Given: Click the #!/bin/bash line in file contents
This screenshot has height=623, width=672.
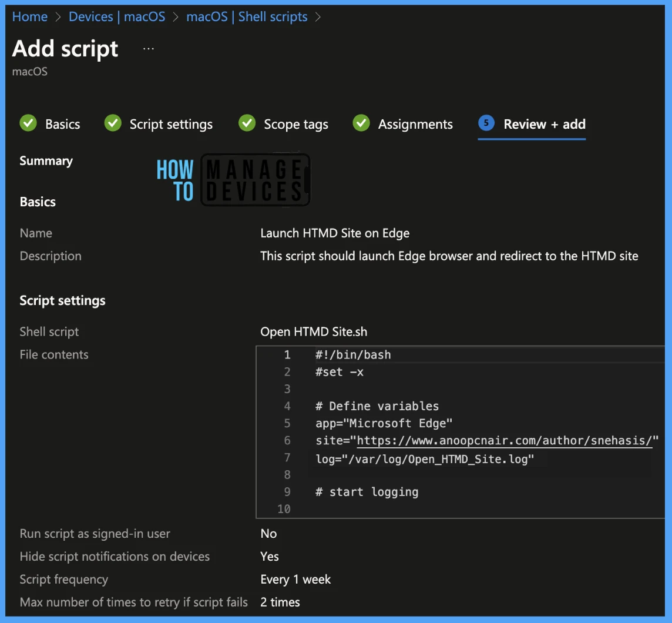Looking at the screenshot, I should click(353, 355).
